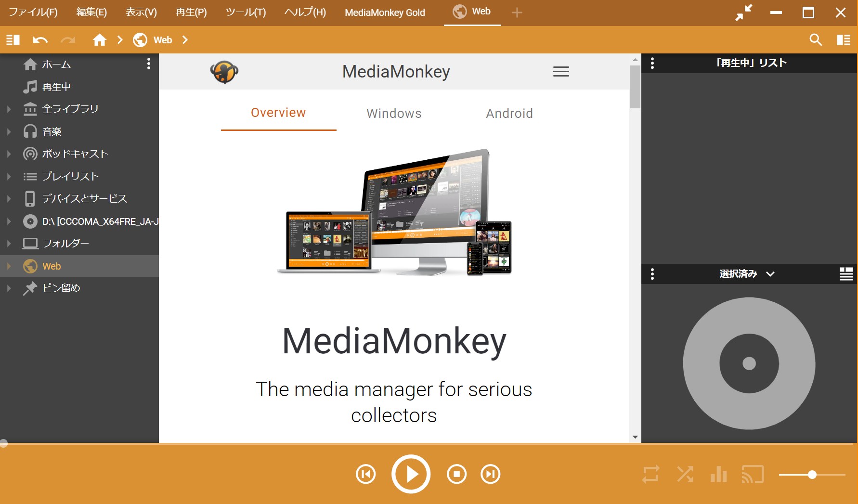Open sidebar options three-dot menu
The width and height of the screenshot is (858, 504).
(x=149, y=64)
